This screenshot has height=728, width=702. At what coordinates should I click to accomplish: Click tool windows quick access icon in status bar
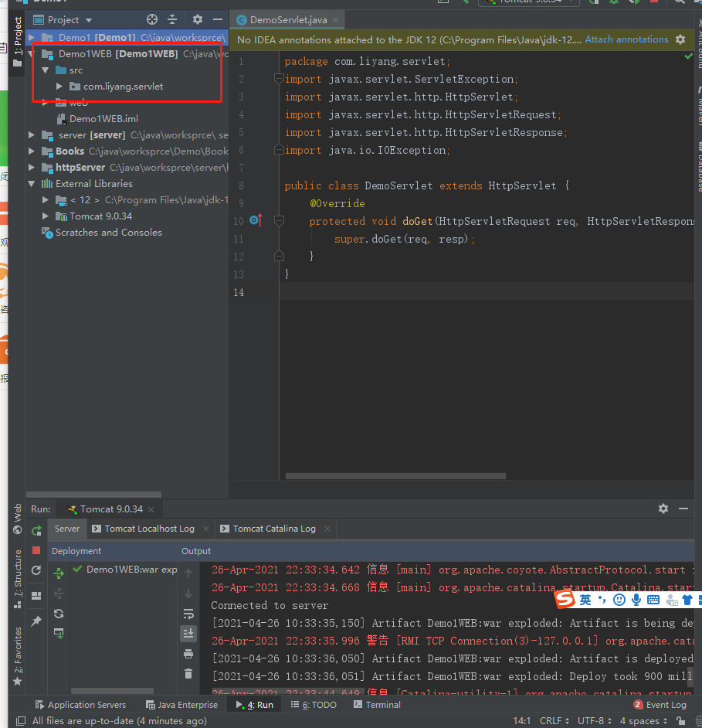pos(20,720)
